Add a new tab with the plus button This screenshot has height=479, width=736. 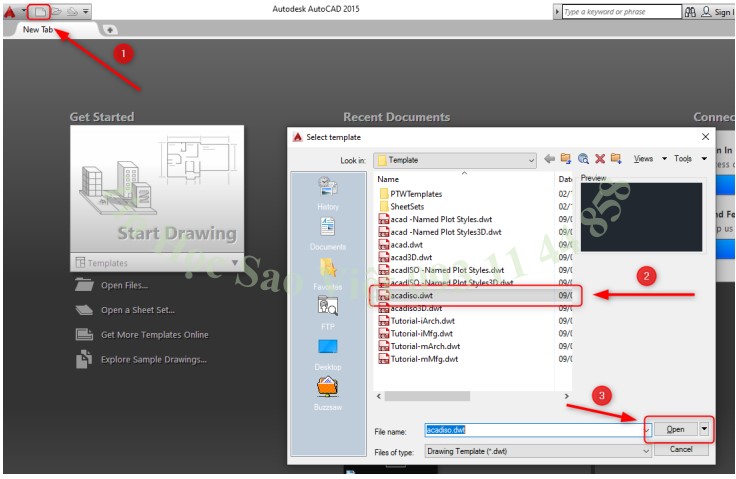[110, 30]
